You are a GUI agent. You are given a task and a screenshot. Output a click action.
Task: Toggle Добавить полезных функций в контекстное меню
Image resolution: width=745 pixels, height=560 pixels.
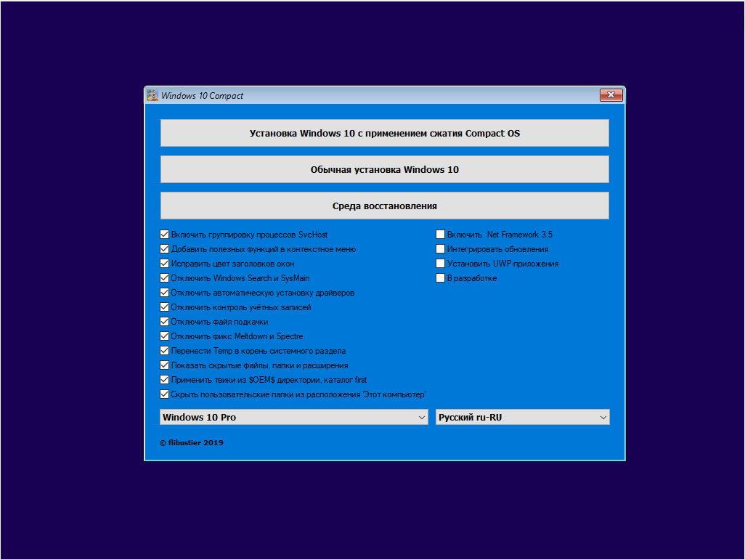(164, 249)
